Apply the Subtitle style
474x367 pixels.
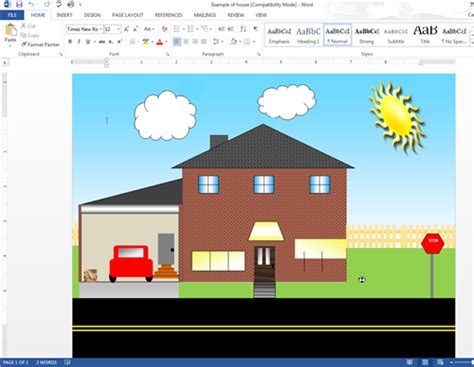pyautogui.click(x=396, y=35)
